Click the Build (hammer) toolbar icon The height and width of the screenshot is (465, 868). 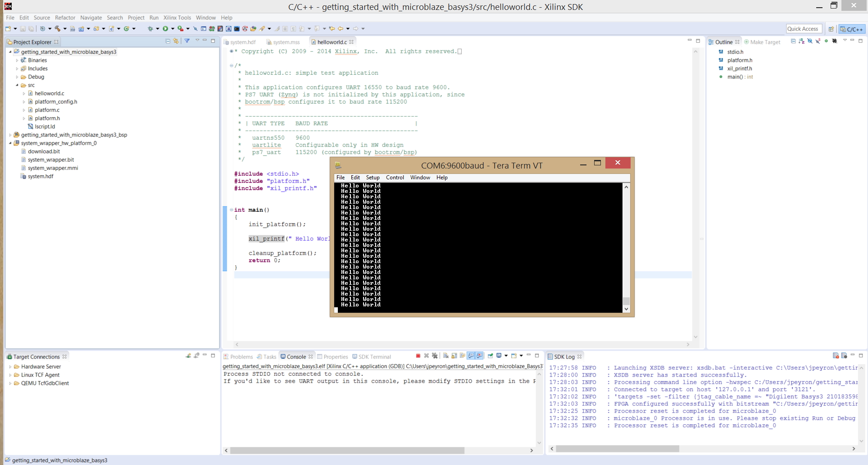pos(57,29)
